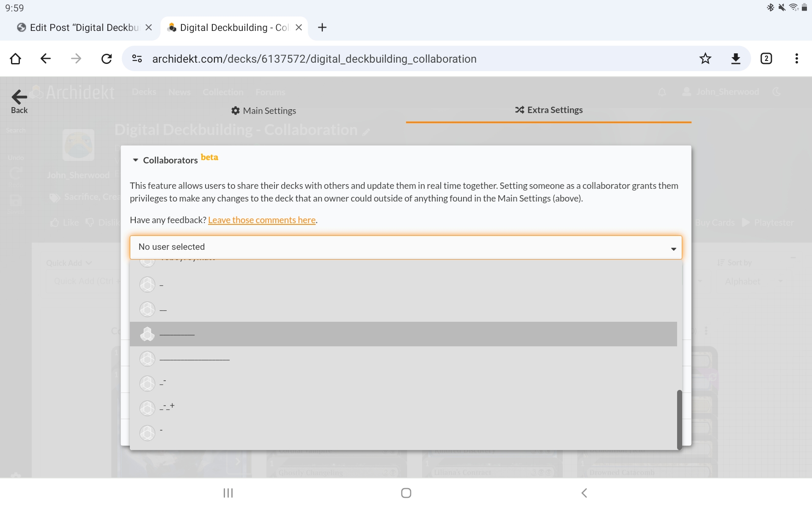Tap Android home navigation button
Viewport: 812px width, 508px height.
(406, 493)
